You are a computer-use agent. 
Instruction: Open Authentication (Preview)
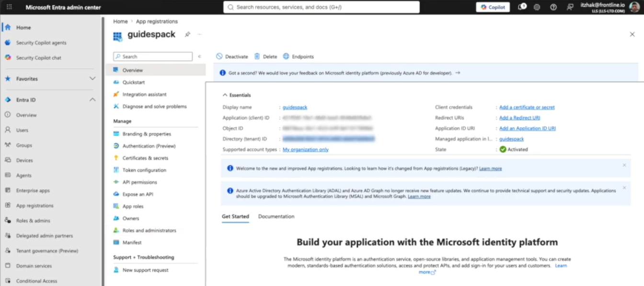click(149, 146)
